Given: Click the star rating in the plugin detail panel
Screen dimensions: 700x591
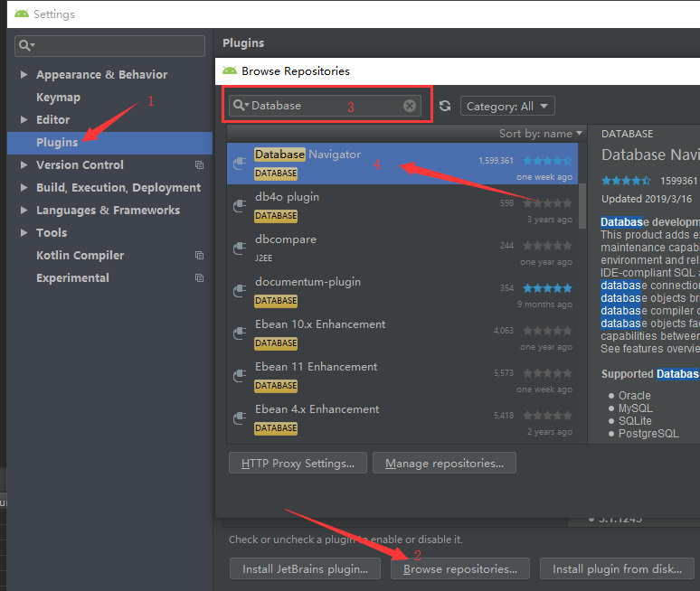Looking at the screenshot, I should 626,181.
